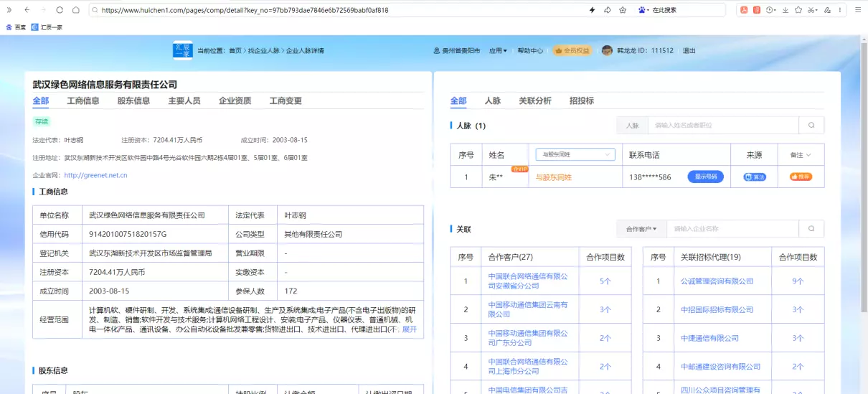Click the 显示号码 button

[705, 177]
